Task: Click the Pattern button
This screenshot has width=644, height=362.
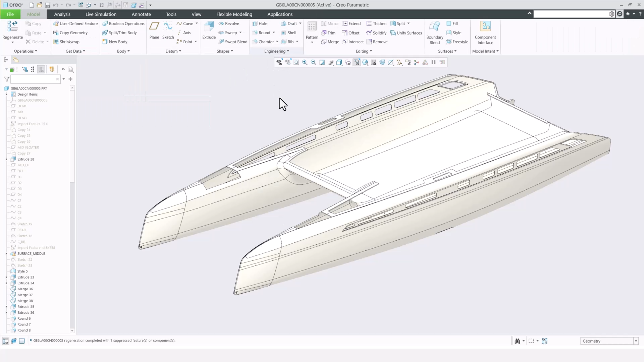Action: [x=312, y=33]
